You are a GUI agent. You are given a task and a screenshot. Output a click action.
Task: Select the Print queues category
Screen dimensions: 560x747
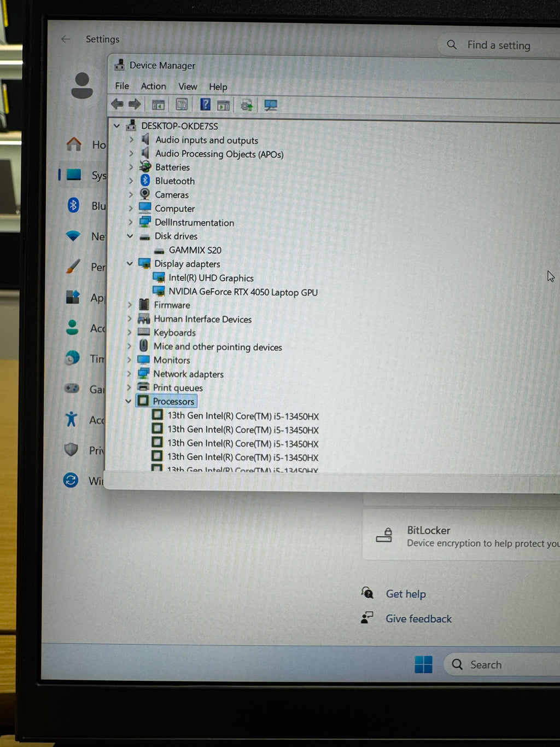click(178, 387)
